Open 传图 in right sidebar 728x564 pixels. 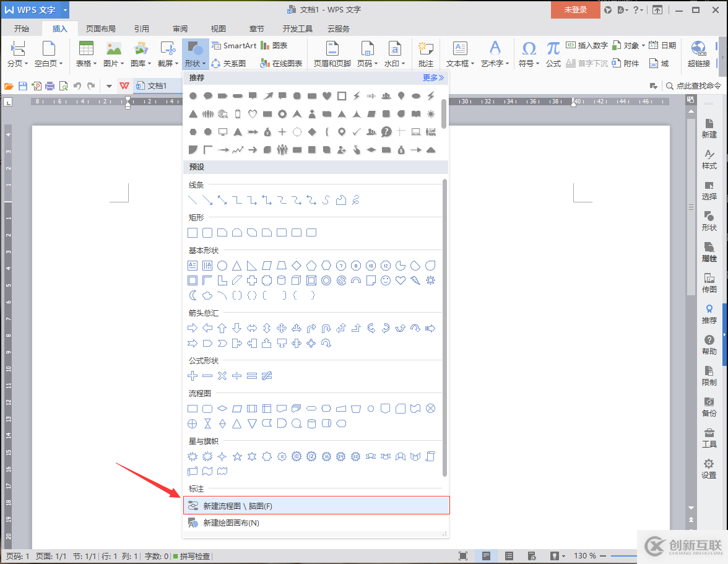pyautogui.click(x=709, y=284)
